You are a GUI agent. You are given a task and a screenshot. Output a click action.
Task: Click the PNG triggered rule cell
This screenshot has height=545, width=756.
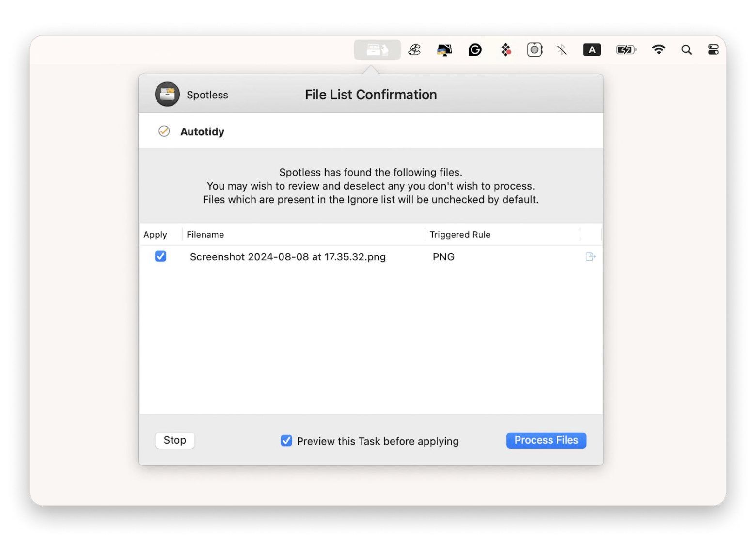[443, 257]
